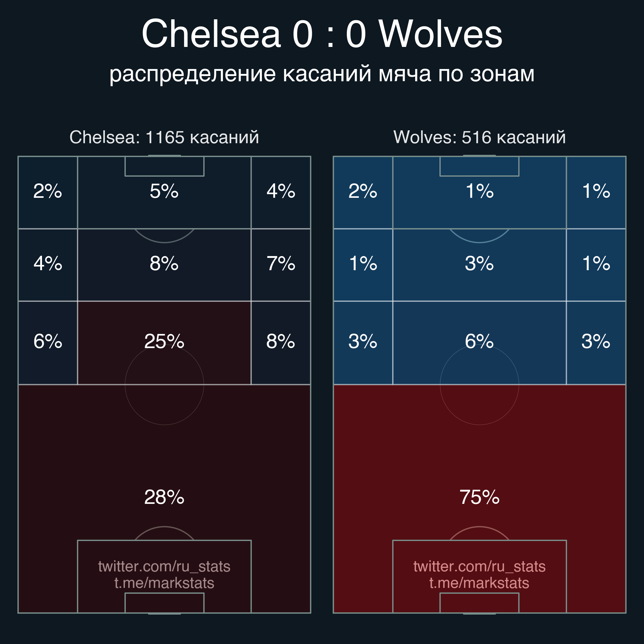Viewport: 644px width, 644px height.
Task: Click Chelsea's 6% left-flank zone
Action: coord(48,342)
